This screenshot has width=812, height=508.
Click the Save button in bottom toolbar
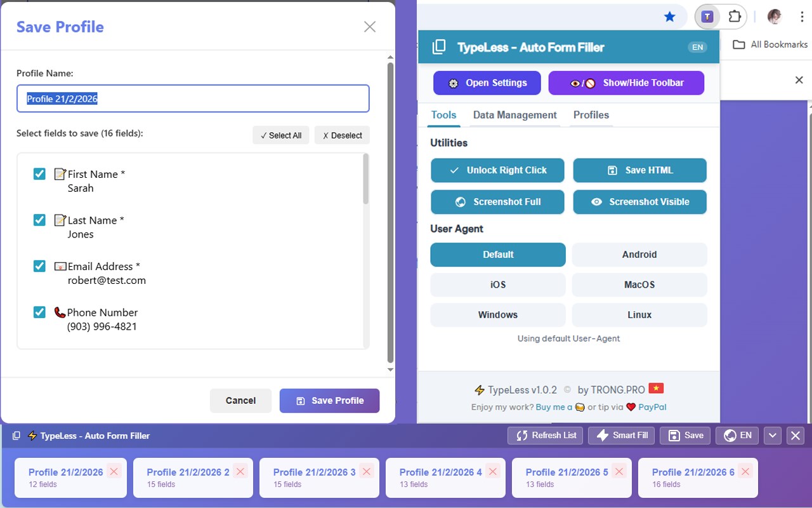[685, 436]
